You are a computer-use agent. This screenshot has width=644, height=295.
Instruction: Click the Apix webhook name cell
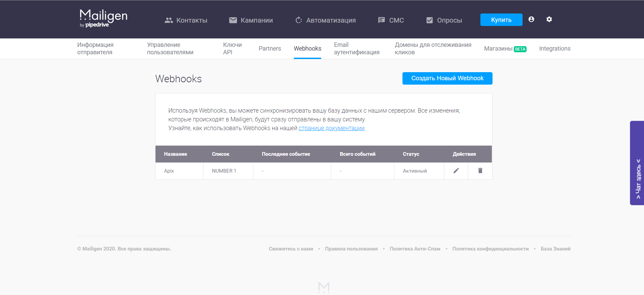pos(179,171)
